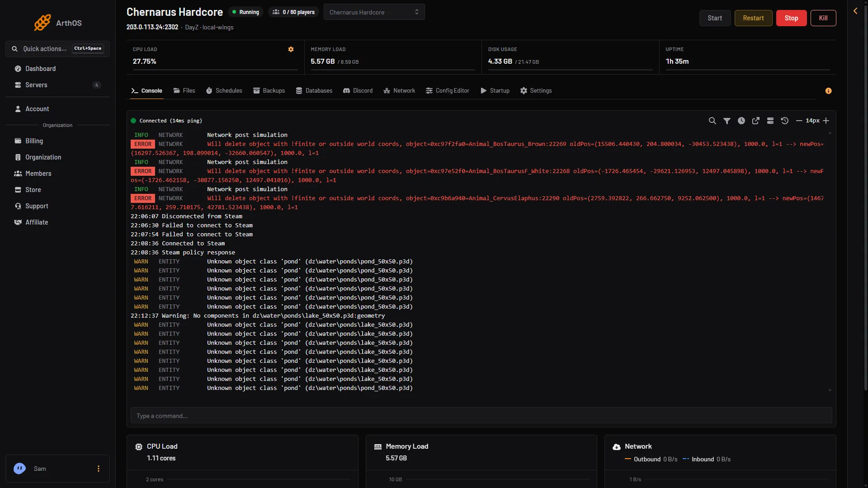Viewport: 868px width, 488px height.
Task: Open Billing in sidebar
Action: tap(57, 141)
